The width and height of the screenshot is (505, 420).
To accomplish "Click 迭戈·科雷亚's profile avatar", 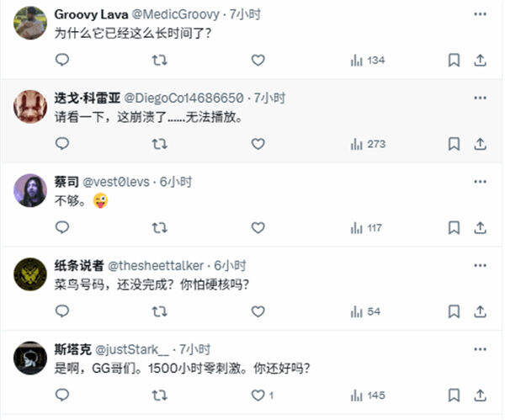I will tap(30, 106).
